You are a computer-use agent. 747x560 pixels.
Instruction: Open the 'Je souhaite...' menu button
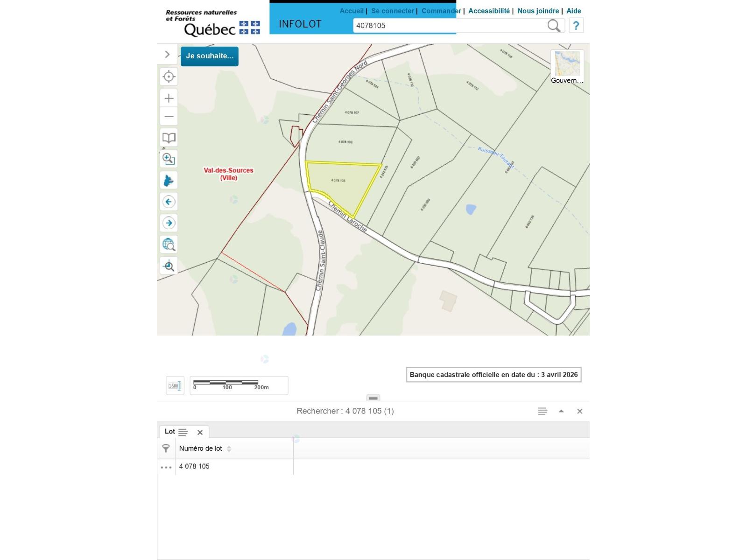[210, 56]
